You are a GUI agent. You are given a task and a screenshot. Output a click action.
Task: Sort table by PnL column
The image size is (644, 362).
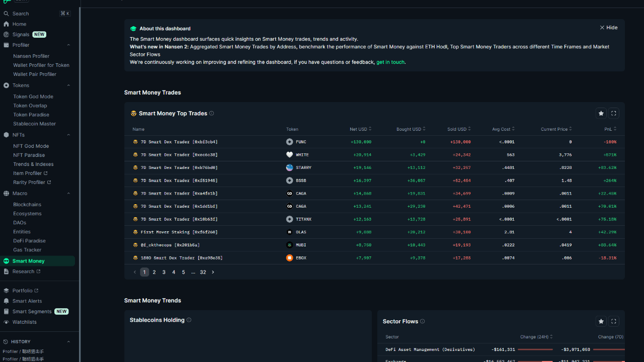[x=610, y=129]
